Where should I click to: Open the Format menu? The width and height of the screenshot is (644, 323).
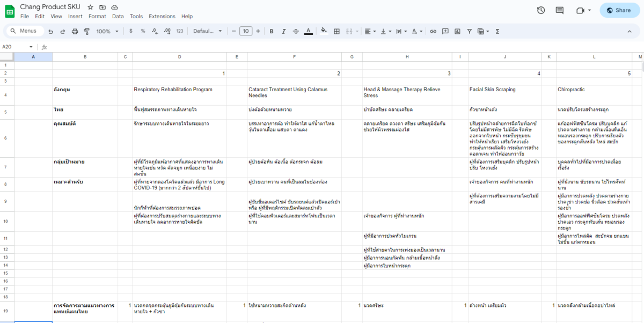pyautogui.click(x=97, y=17)
